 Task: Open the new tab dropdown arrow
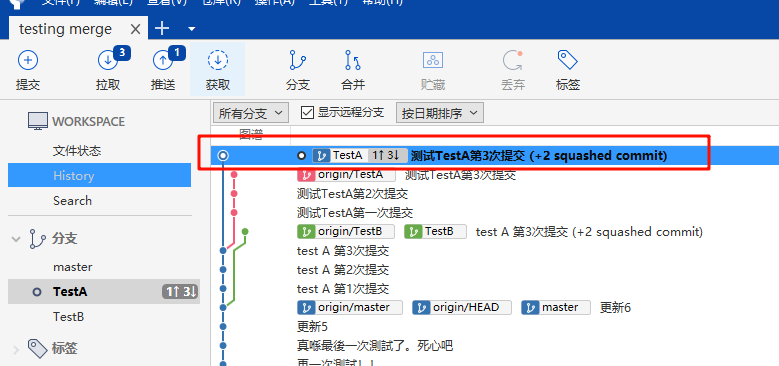point(192,29)
